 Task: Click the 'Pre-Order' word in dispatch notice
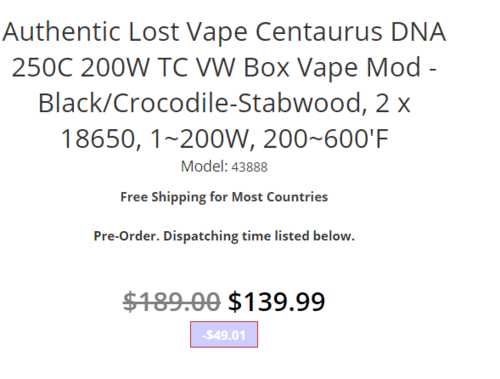pyautogui.click(x=126, y=236)
